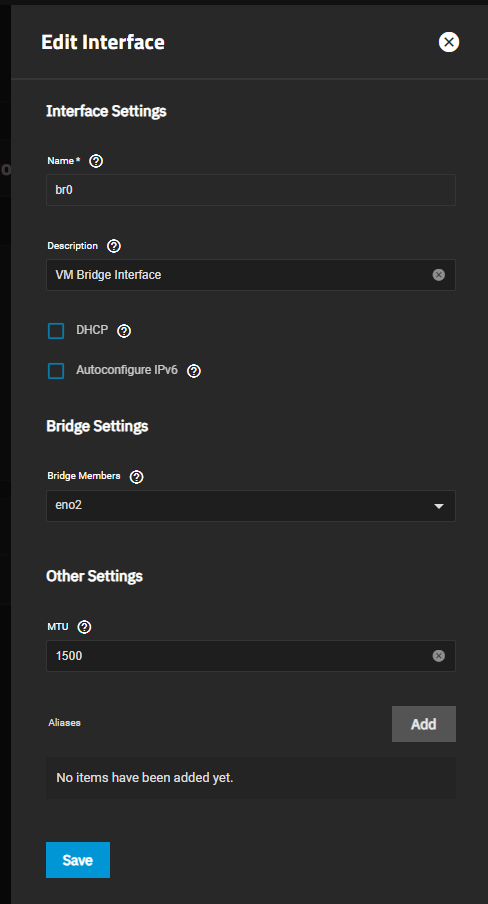Open help tooltip for Name field
Viewport: 488px width, 904px height.
(x=96, y=161)
